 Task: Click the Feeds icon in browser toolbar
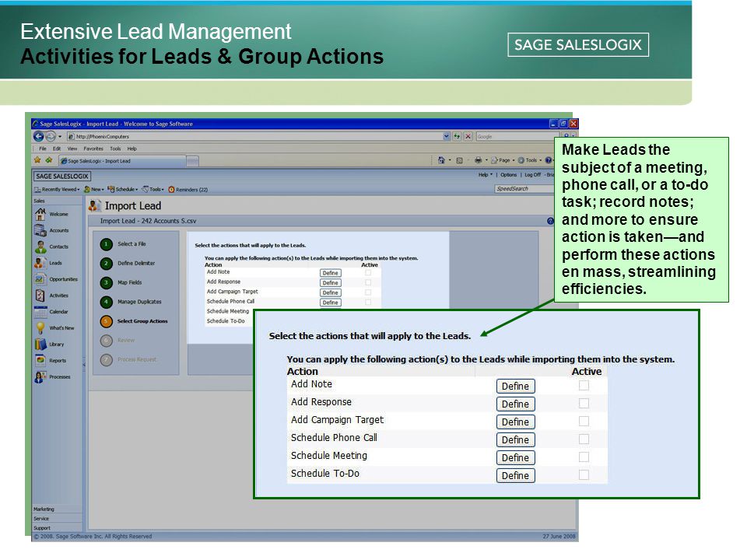pyautogui.click(x=460, y=160)
